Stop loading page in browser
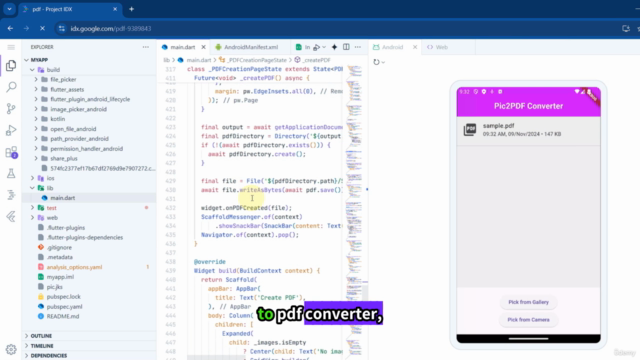The height and width of the screenshot is (360, 640). tap(42, 29)
